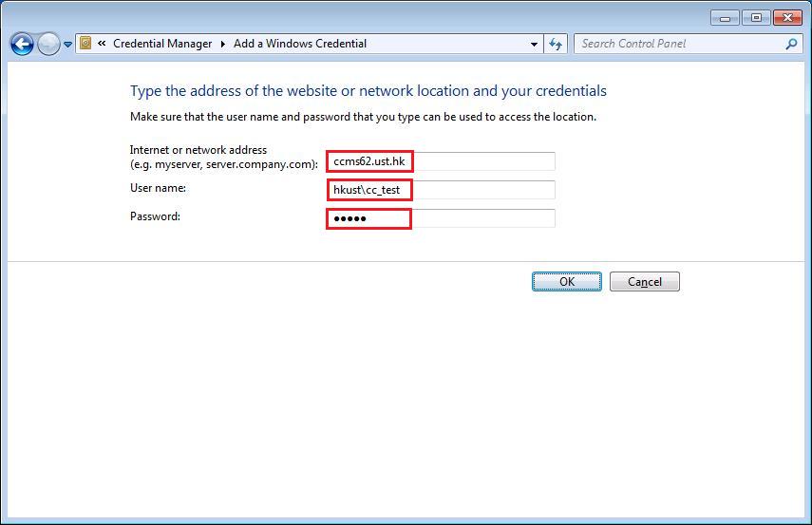Expand the double-chevron breadcrumb overflow
This screenshot has height=525, width=812.
pyautogui.click(x=102, y=44)
